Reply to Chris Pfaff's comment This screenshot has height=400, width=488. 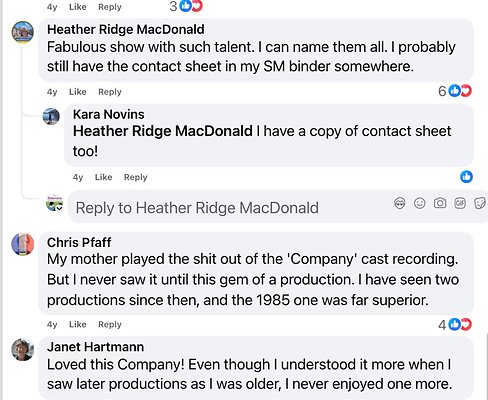tap(110, 324)
